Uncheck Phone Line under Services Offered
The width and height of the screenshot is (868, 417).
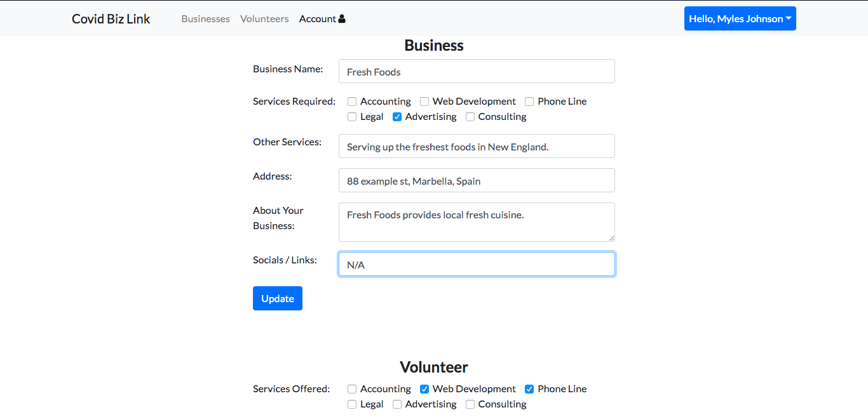coord(529,389)
